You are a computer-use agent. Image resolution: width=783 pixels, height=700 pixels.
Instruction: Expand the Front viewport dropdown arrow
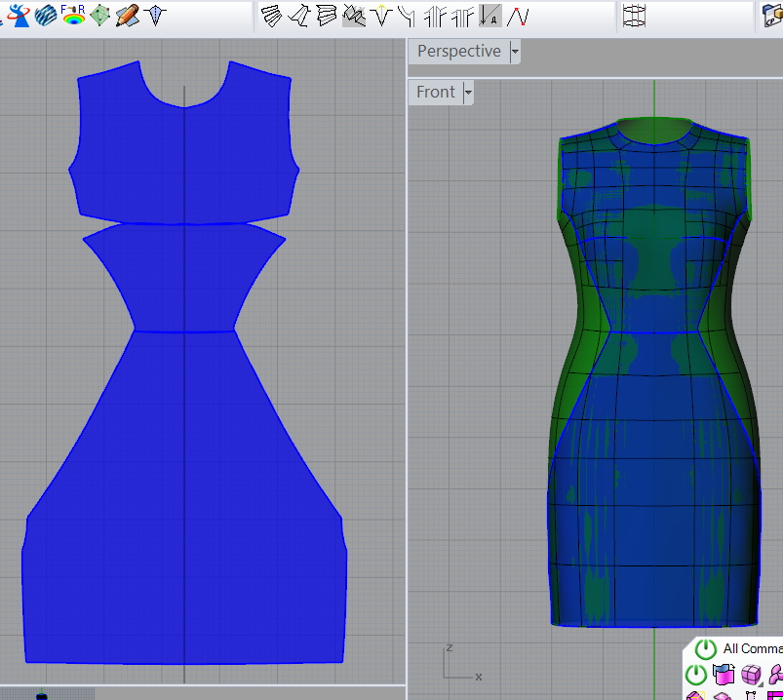tap(468, 93)
